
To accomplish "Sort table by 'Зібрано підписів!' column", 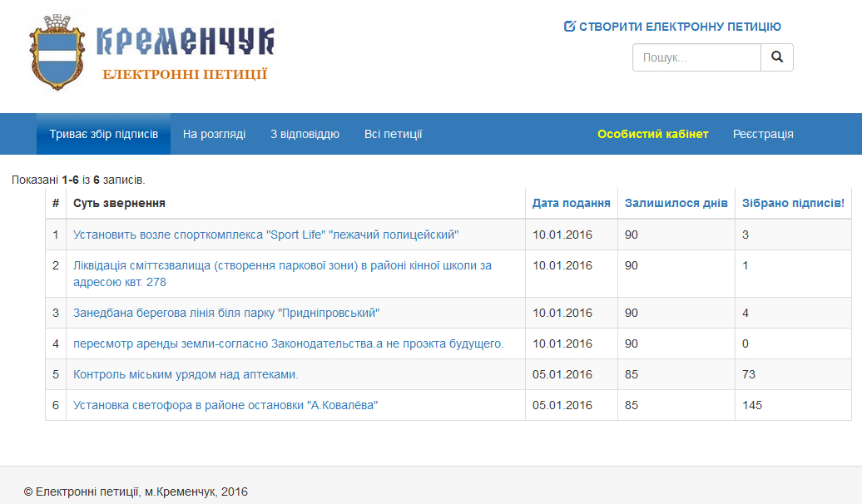I will pyautogui.click(x=792, y=203).
